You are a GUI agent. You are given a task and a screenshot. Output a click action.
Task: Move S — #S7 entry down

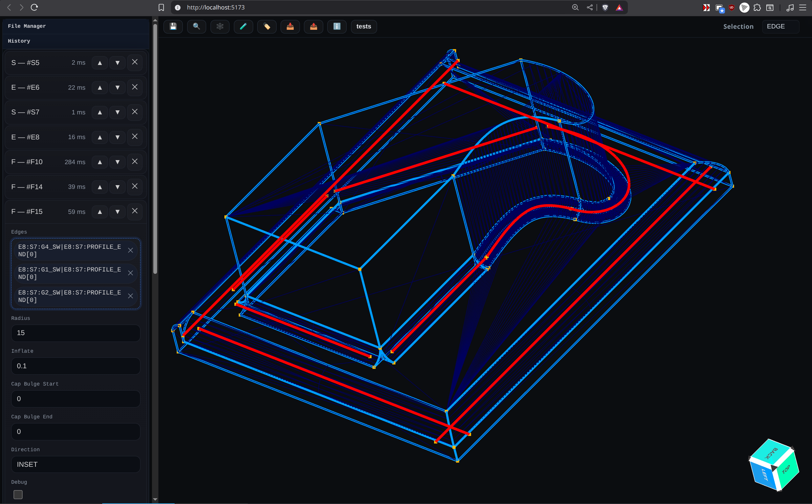117,112
